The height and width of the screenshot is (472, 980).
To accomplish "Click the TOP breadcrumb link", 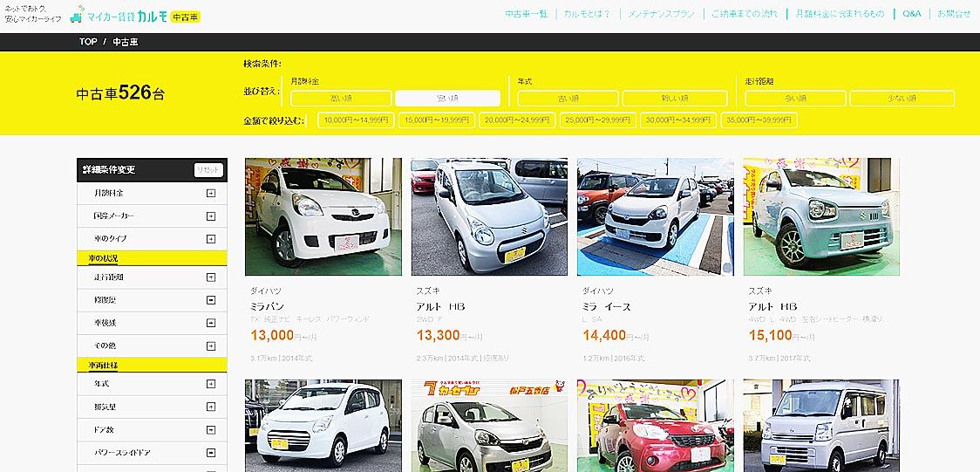I will [88, 42].
